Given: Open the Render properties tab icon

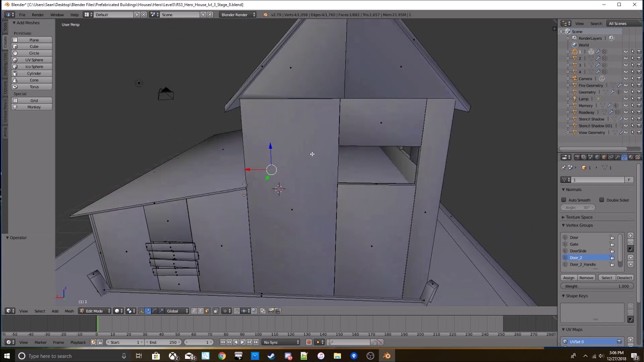Looking at the screenshot, I should (577, 157).
